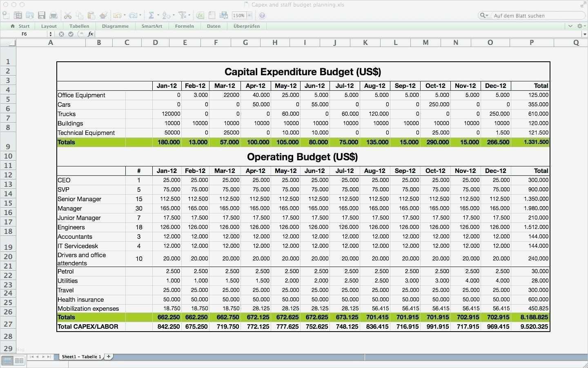This screenshot has height=368, width=588.
Task: Open the Redo history dropdown arrow
Action: (140, 16)
